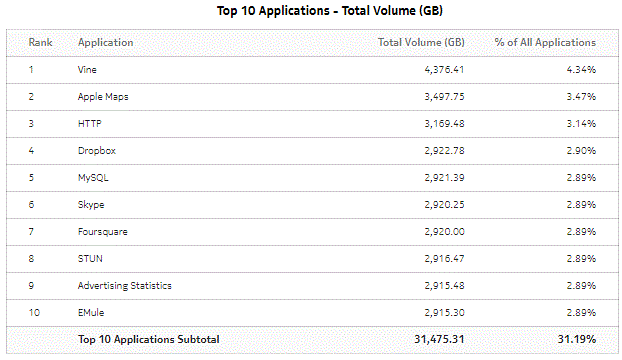
Task: Click the Total Volume (GB) column header
Action: point(421,42)
